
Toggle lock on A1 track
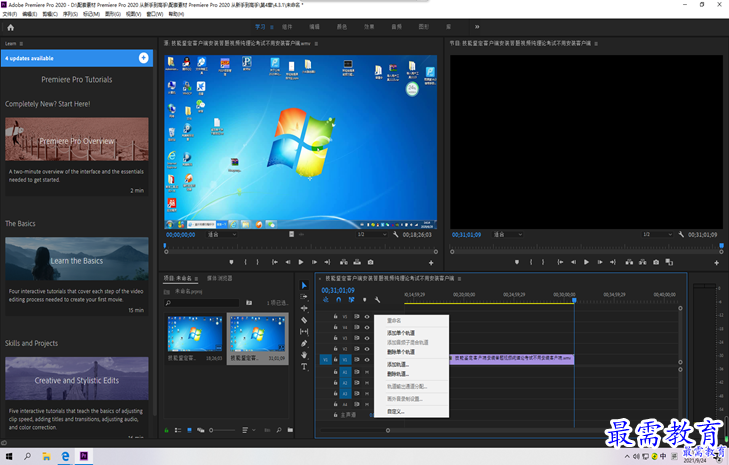click(335, 372)
